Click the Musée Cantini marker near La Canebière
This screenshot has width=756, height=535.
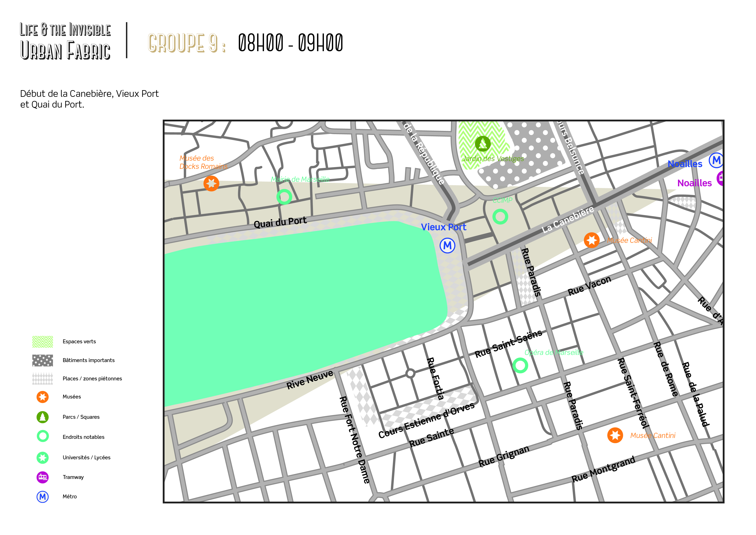point(591,240)
